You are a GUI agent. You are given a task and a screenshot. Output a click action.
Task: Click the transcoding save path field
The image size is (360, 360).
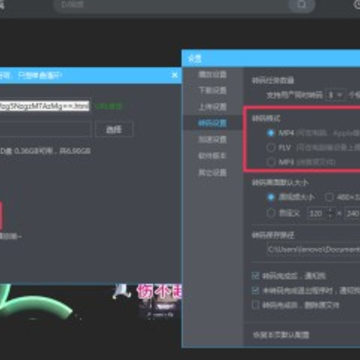[x=313, y=249]
